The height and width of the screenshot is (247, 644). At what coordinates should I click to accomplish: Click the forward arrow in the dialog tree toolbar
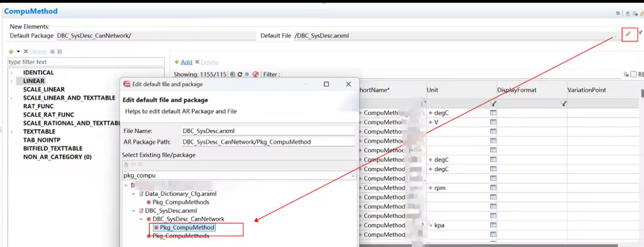[x=140, y=164]
